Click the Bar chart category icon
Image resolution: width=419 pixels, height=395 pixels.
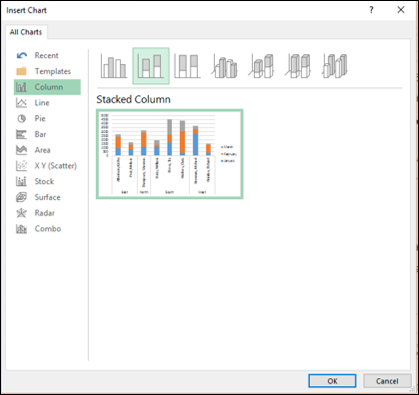click(x=22, y=134)
